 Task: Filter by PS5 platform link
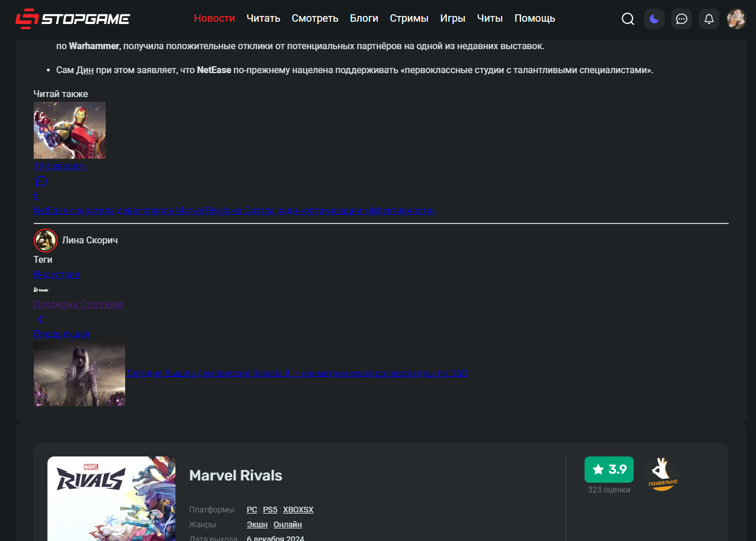[x=270, y=510]
